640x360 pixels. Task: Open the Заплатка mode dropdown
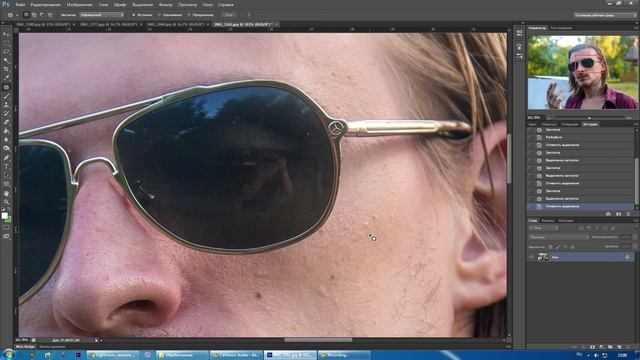point(102,15)
